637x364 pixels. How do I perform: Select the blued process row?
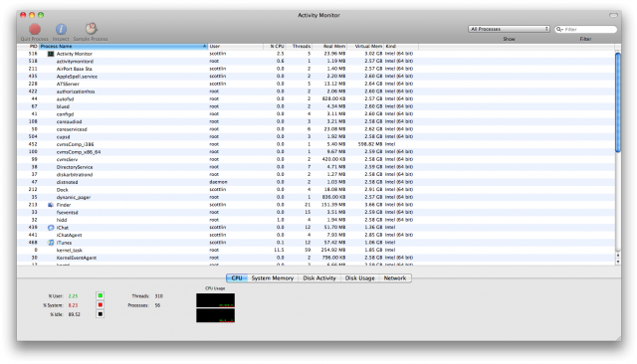pos(316,106)
